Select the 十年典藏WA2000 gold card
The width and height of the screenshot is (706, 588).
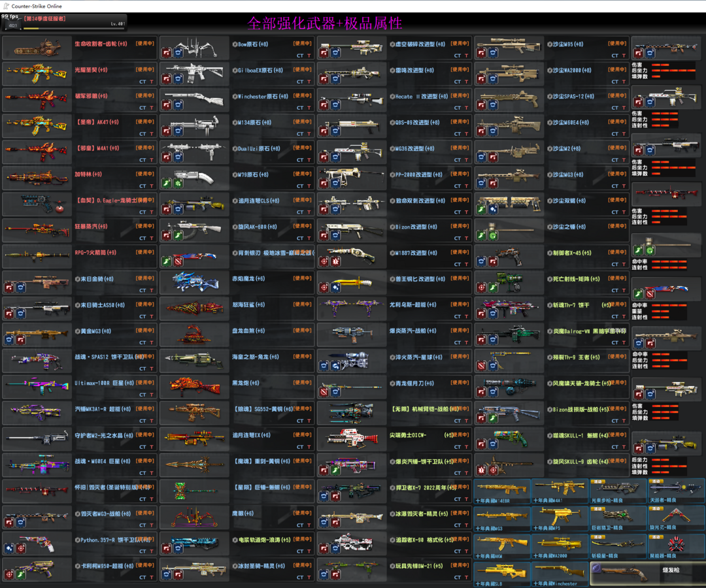[560, 547]
